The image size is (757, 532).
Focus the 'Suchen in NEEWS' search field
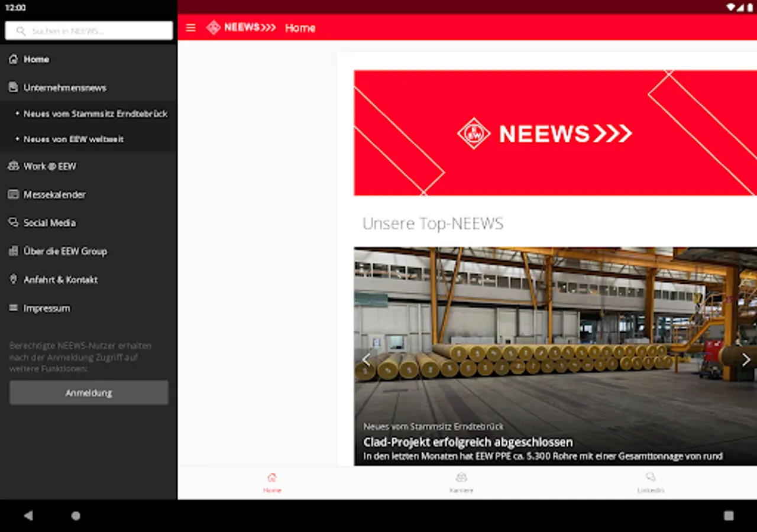click(89, 31)
